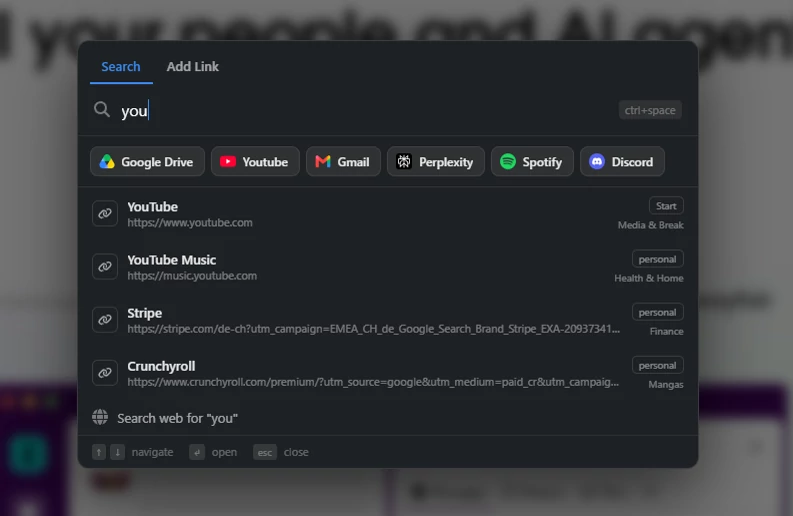Click the Google Drive logo icon
Image resolution: width=793 pixels, height=516 pixels.
click(107, 162)
